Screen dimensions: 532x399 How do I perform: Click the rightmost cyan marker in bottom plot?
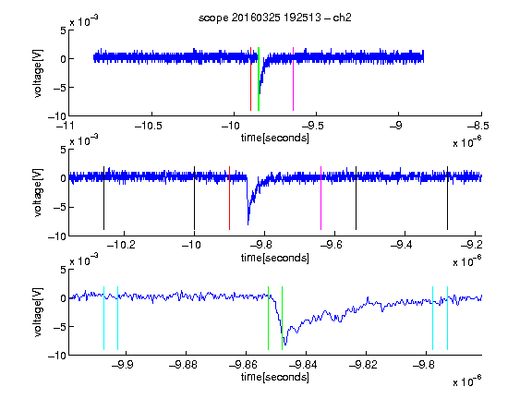[447, 319]
